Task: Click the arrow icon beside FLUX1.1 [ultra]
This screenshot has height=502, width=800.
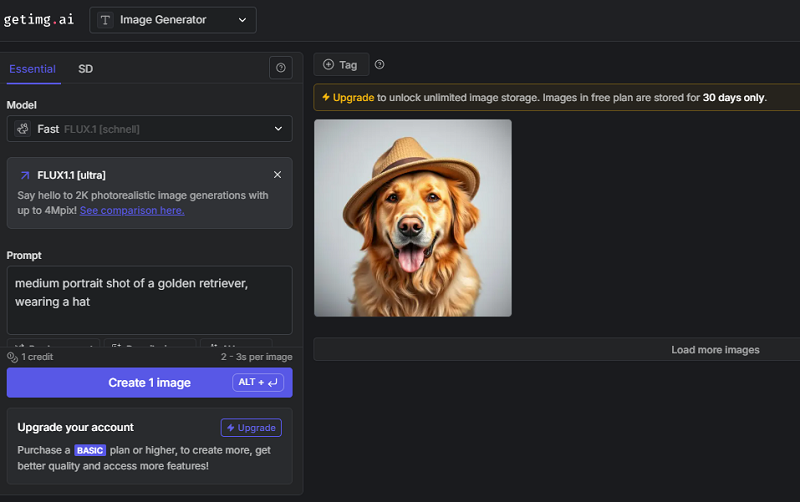Action: (24, 175)
